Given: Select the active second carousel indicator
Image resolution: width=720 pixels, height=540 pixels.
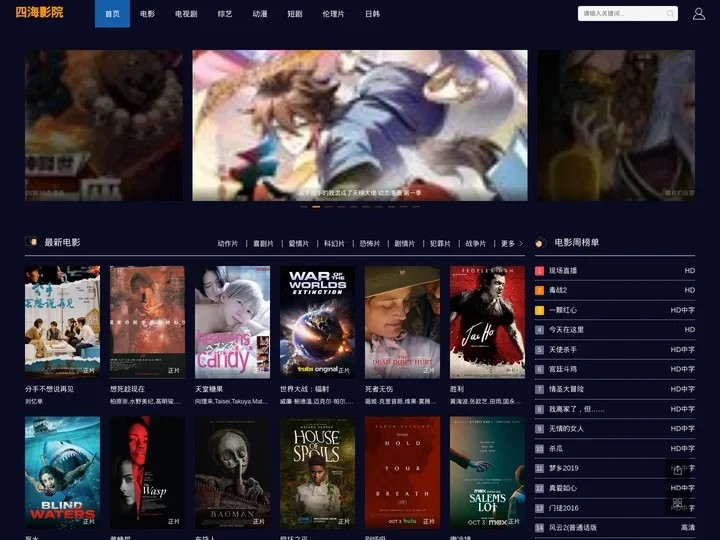Looking at the screenshot, I should coord(316,207).
